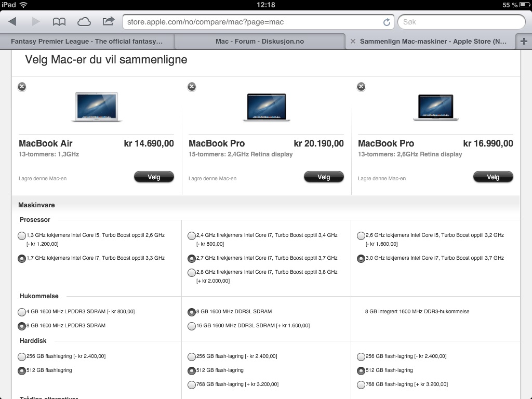This screenshot has width=532, height=399.
Task: Focus the URL address field
Action: point(254,22)
